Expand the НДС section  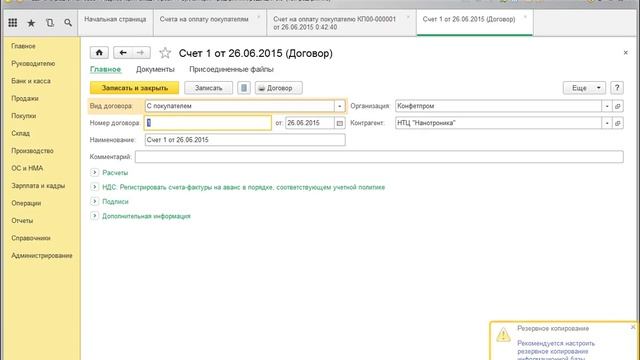pos(94,187)
